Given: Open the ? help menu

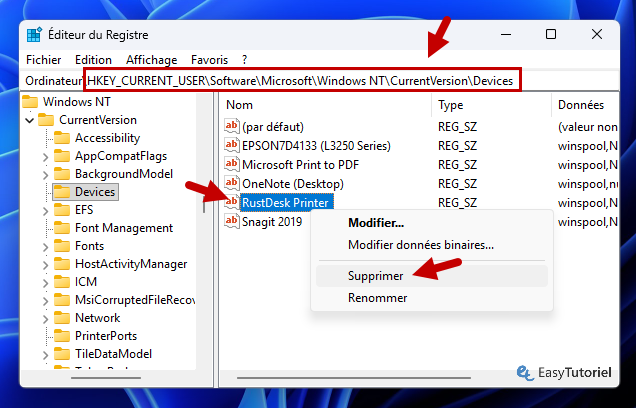Looking at the screenshot, I should (x=244, y=60).
